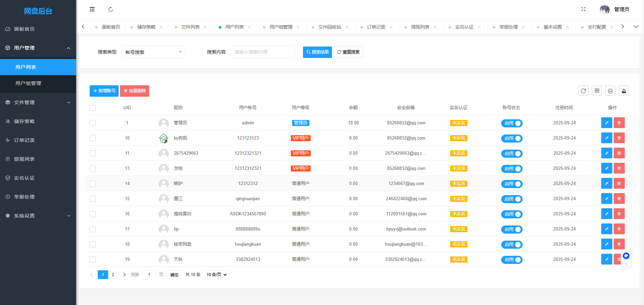Click the delete icon for user 天秋

[619, 259]
